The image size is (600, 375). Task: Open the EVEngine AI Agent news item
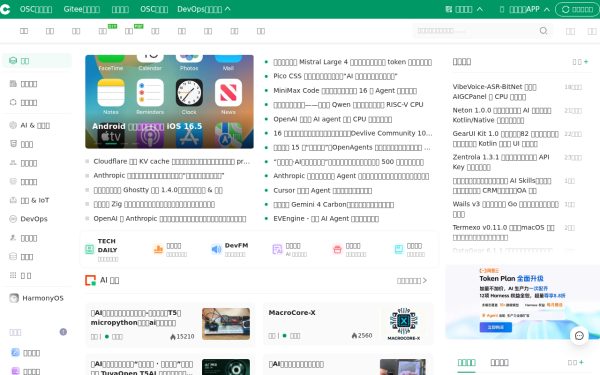point(326,218)
